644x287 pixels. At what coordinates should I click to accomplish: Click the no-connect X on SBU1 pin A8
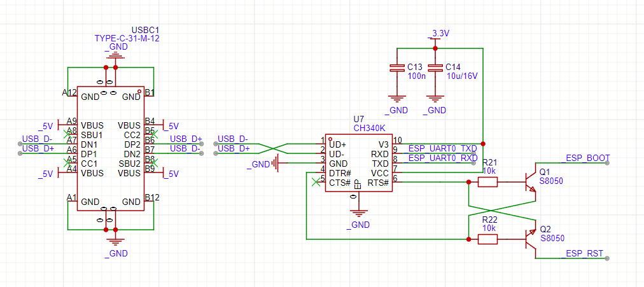pyautogui.click(x=67, y=134)
